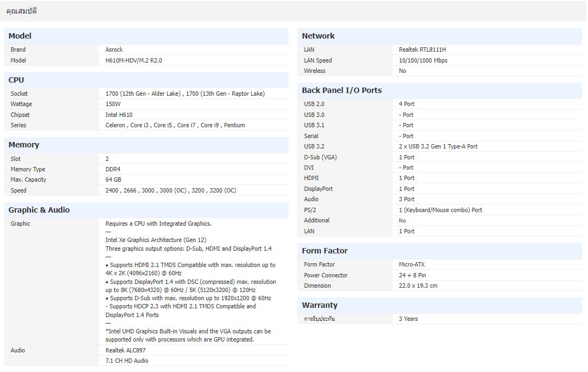Click the 64 GB max capacity value
This screenshot has height=372, width=588.
click(112, 179)
